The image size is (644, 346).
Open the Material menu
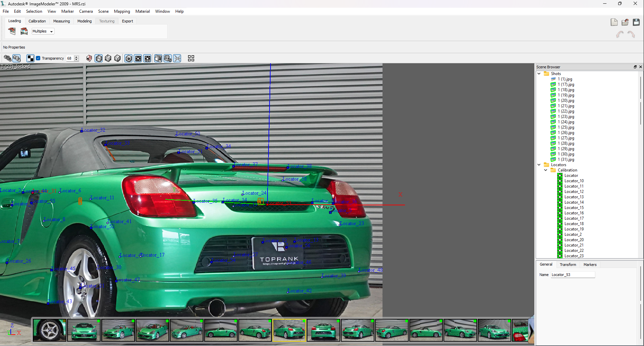tap(142, 11)
